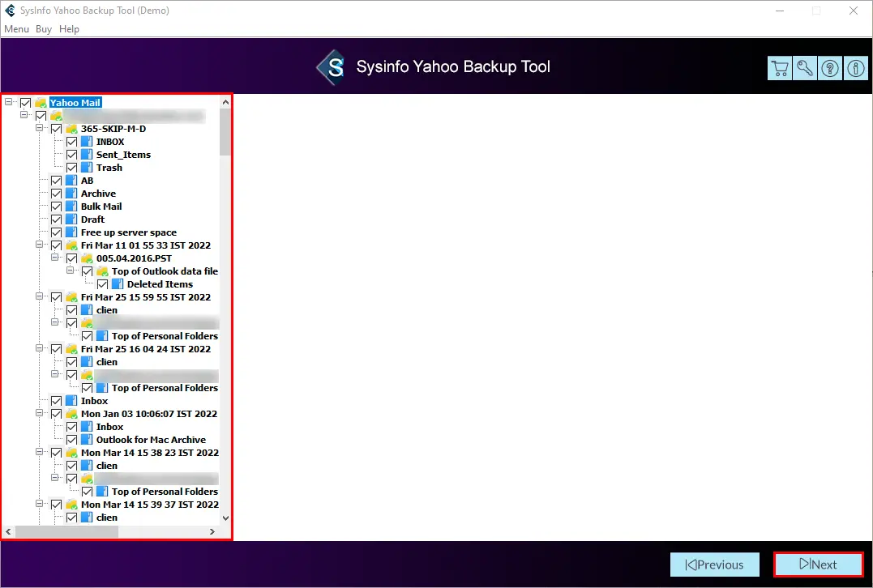Collapse Mon Mar 14 15 38 23 node
Image resolution: width=873 pixels, height=588 pixels.
coord(40,452)
